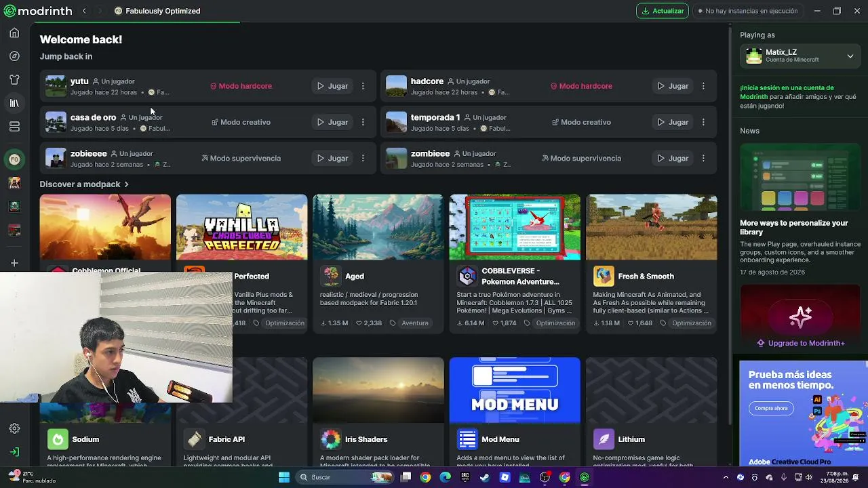Click Compra ahora in the Adobe ad

click(x=771, y=408)
